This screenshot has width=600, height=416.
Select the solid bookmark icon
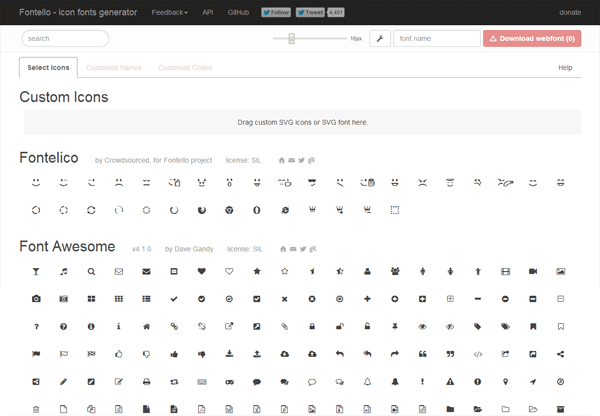point(533,326)
